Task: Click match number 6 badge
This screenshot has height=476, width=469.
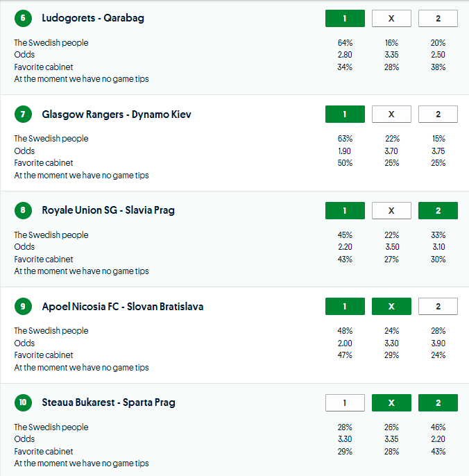Action: pyautogui.click(x=23, y=19)
